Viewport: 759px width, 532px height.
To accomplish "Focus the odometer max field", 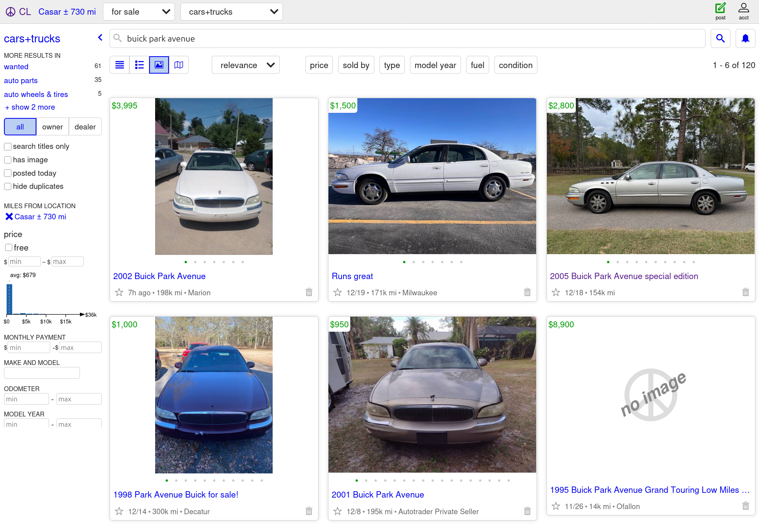I will (x=79, y=399).
